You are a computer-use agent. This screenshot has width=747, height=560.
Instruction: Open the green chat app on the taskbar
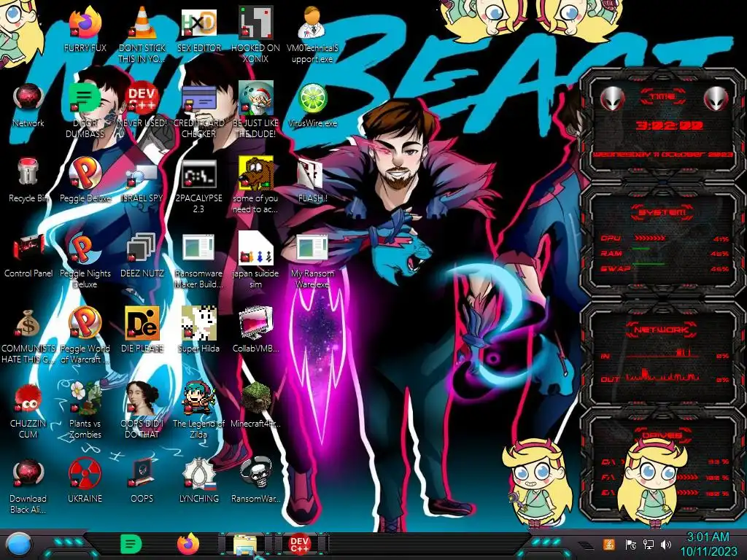point(131,544)
